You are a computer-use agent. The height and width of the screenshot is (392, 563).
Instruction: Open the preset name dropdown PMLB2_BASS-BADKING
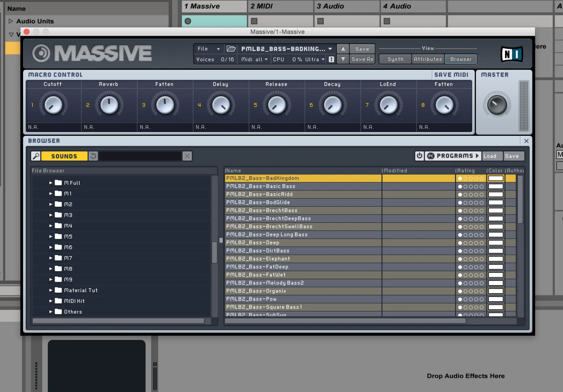click(x=286, y=49)
